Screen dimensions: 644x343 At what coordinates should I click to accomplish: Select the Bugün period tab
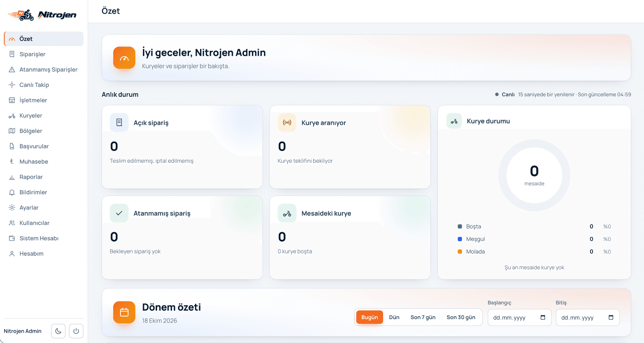[x=369, y=317]
